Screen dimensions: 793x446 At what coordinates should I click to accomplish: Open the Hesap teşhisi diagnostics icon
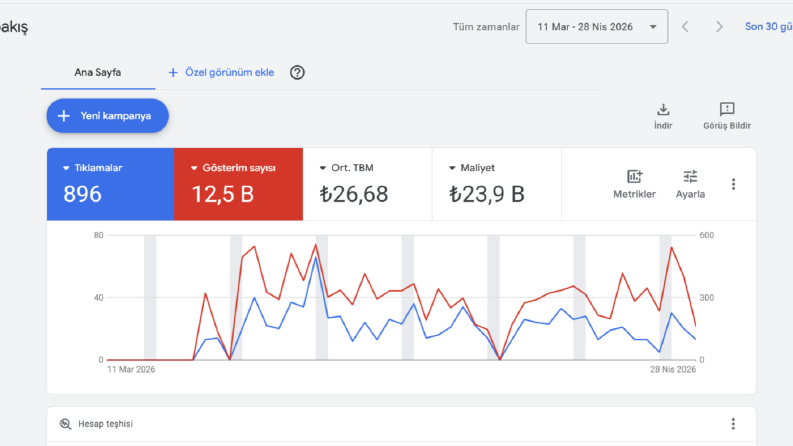65,424
